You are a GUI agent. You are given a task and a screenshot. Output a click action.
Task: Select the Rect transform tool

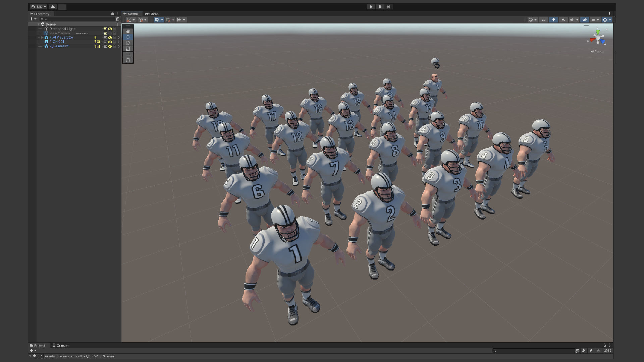tap(128, 54)
